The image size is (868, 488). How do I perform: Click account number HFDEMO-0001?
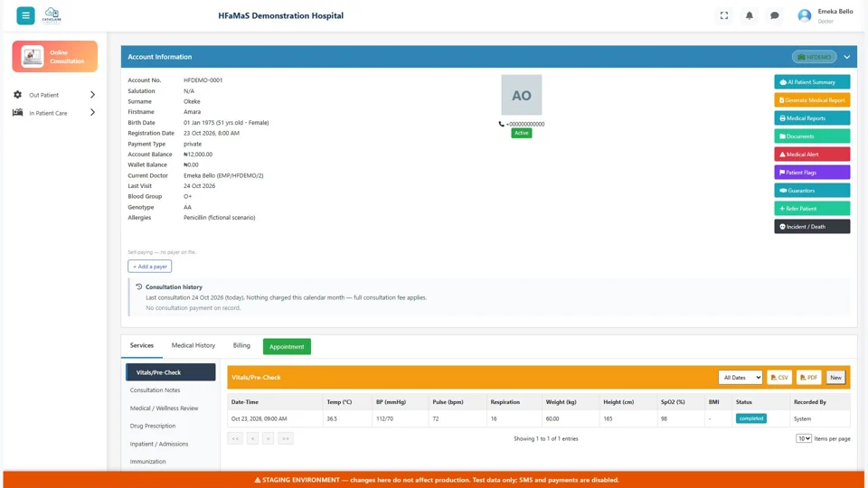pos(203,80)
